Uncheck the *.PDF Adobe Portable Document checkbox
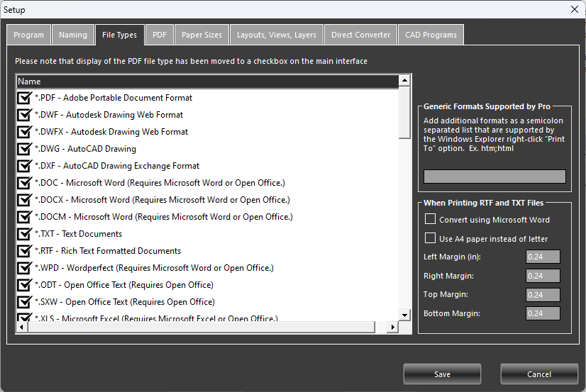This screenshot has width=586, height=392. 24,98
